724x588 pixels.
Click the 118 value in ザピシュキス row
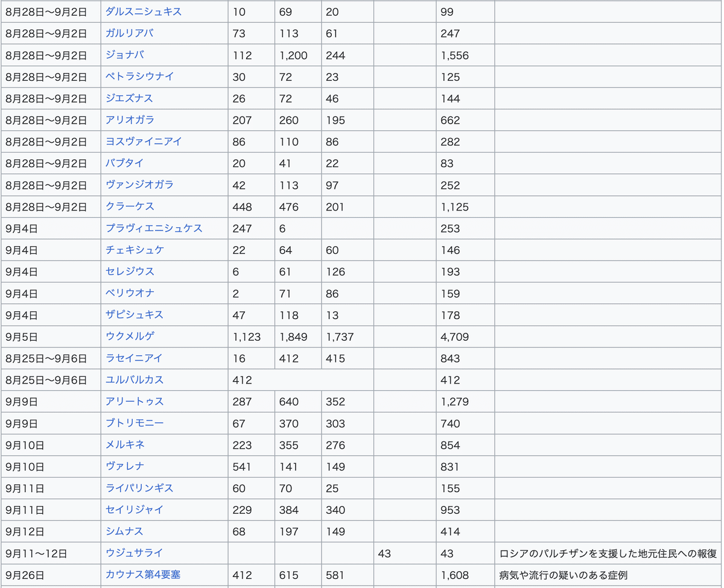point(288,315)
